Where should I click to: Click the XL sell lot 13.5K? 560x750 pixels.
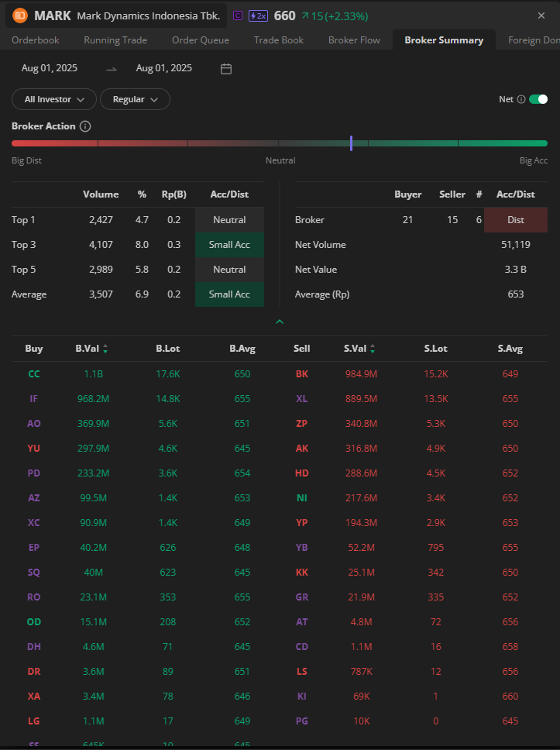click(435, 399)
